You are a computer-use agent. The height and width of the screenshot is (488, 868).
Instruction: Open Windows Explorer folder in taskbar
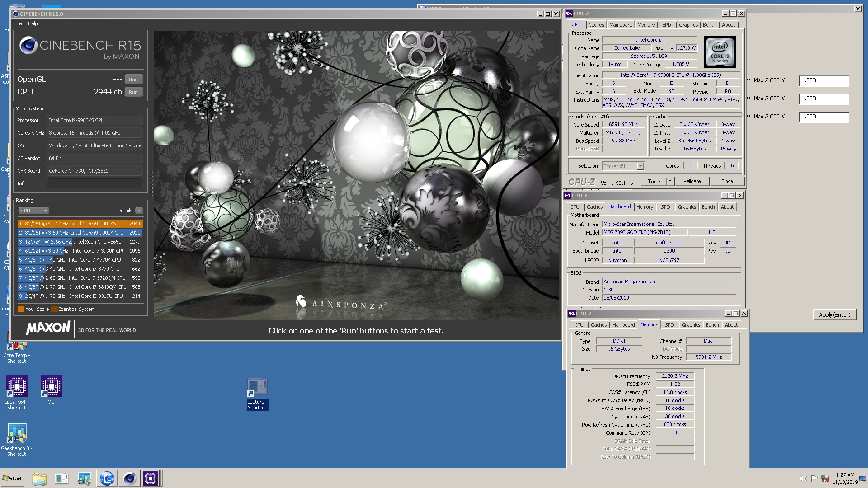[39, 479]
